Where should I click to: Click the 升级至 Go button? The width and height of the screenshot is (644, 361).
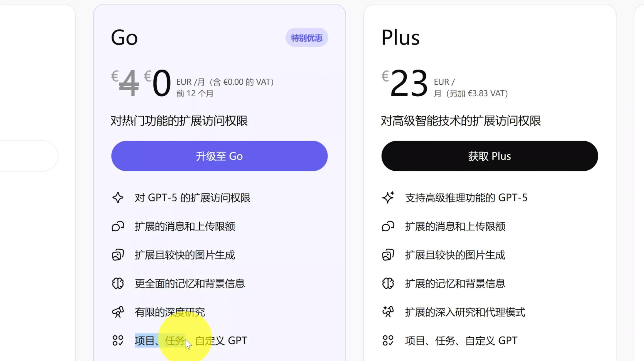[x=219, y=156]
